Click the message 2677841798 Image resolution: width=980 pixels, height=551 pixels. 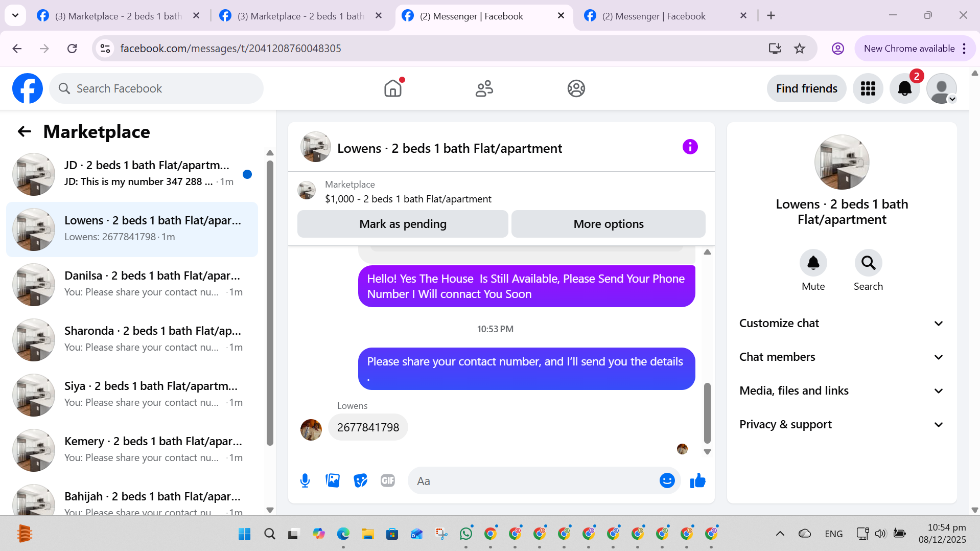click(x=368, y=427)
